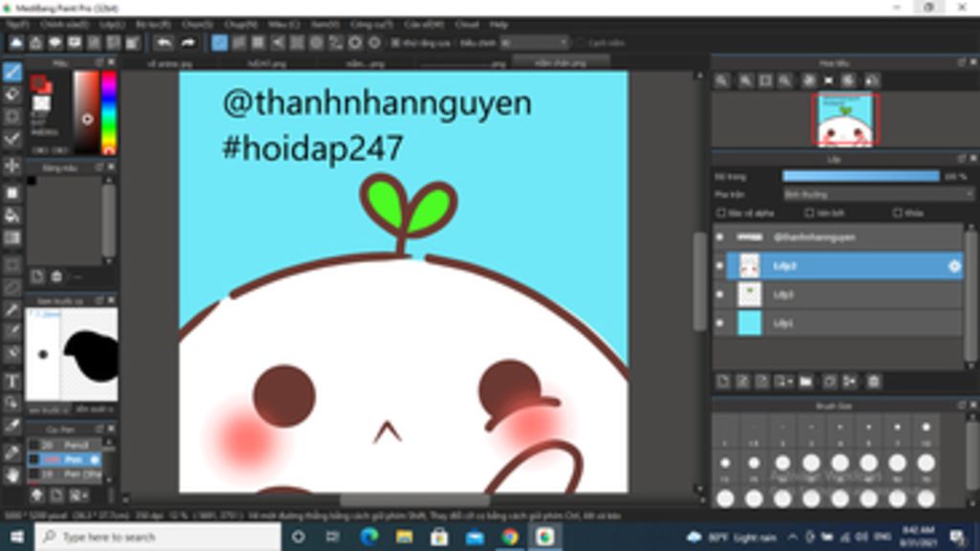
Task: Click the brush size 10 preset dot
Action: coord(926,428)
